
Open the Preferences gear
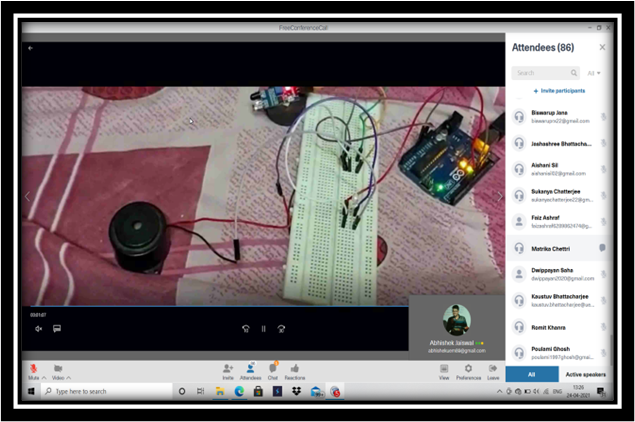pyautogui.click(x=468, y=369)
